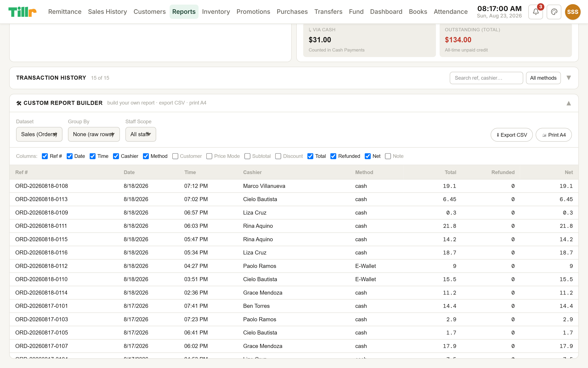Click the Tillr logo
Image resolution: width=588 pixels, height=368 pixels.
22,12
